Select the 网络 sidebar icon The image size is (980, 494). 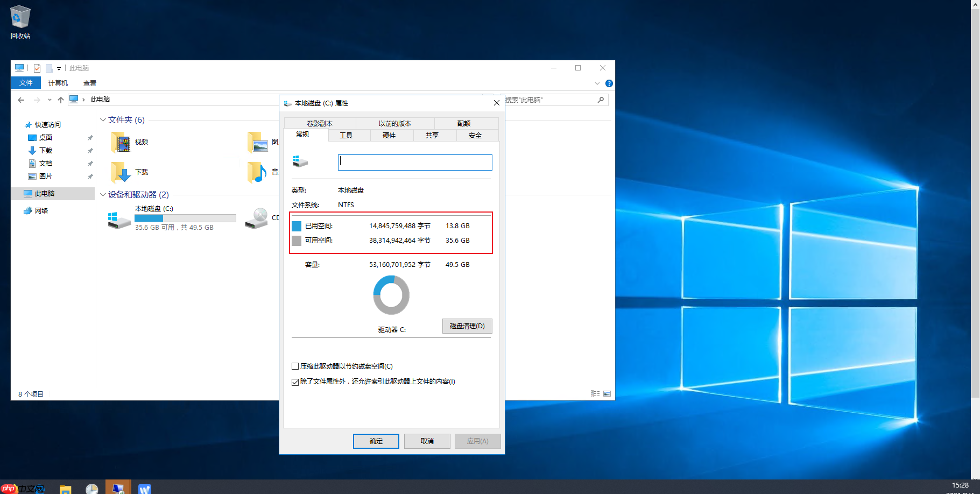(x=28, y=210)
